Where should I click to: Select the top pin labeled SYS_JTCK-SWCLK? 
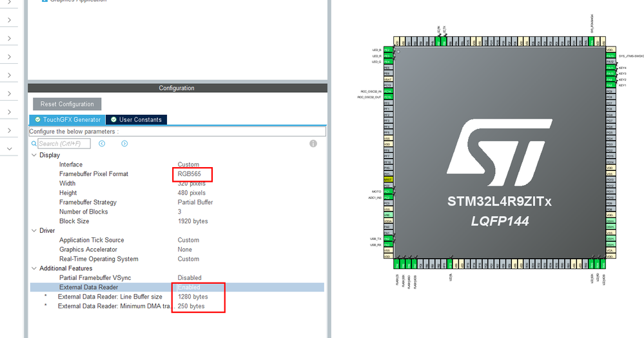[x=591, y=41]
